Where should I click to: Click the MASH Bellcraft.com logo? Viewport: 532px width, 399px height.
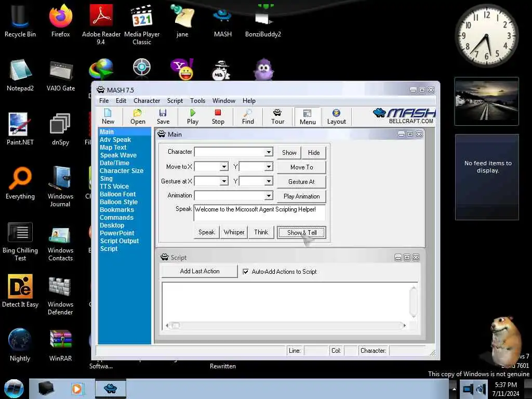(x=404, y=116)
